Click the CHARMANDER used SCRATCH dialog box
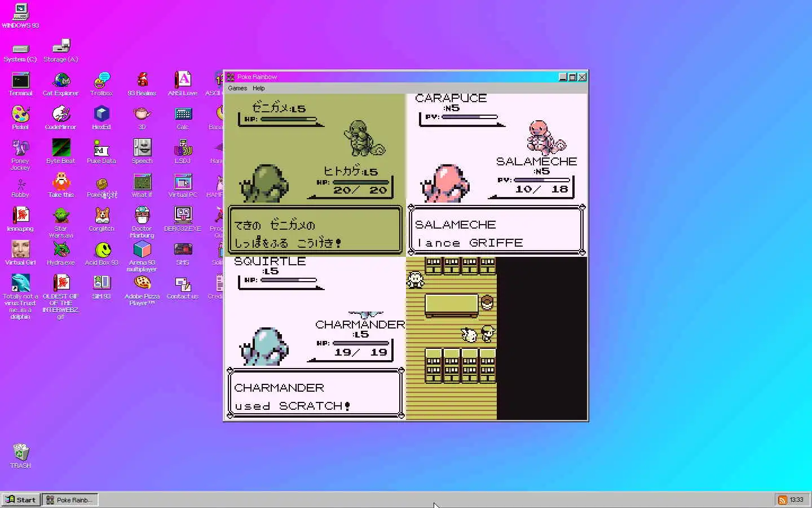The image size is (812, 508). [x=316, y=393]
